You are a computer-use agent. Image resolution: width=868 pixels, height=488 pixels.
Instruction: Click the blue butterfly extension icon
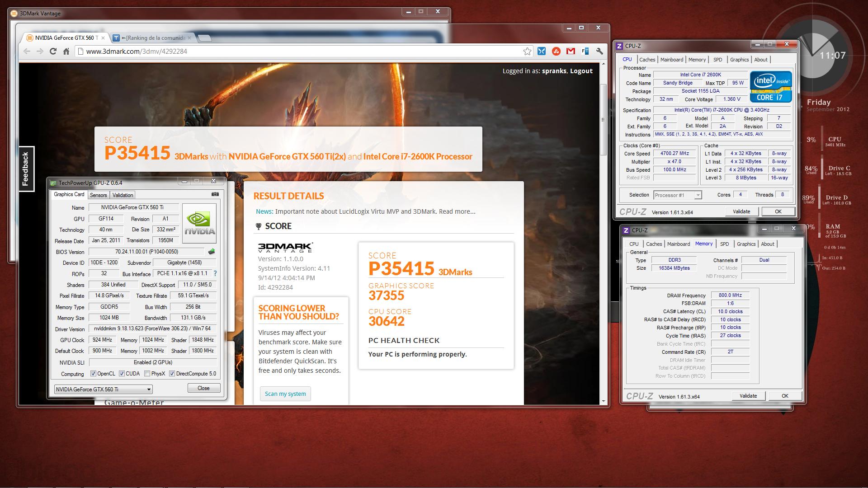pos(541,52)
